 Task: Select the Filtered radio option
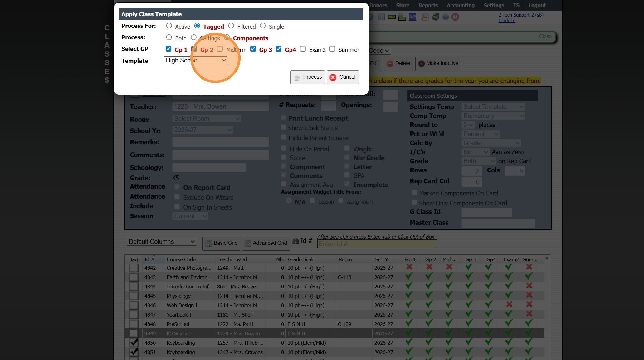click(x=231, y=26)
